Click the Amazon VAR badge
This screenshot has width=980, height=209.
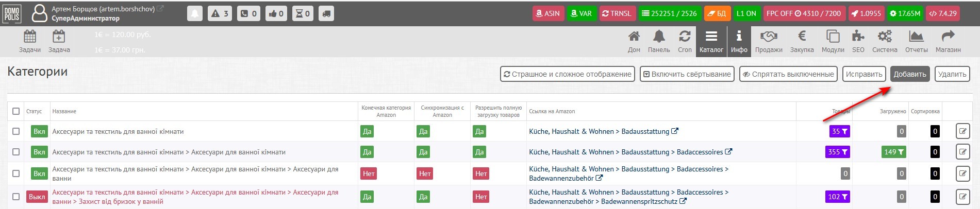pyautogui.click(x=582, y=13)
